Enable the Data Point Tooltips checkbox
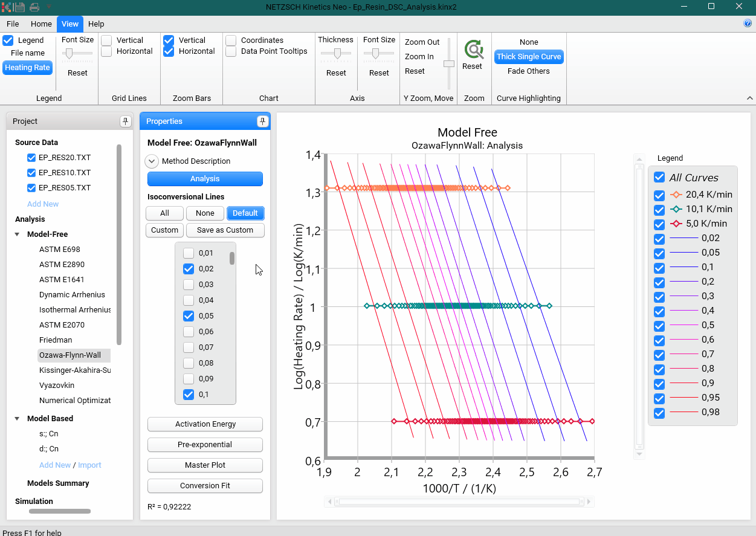 (x=231, y=51)
